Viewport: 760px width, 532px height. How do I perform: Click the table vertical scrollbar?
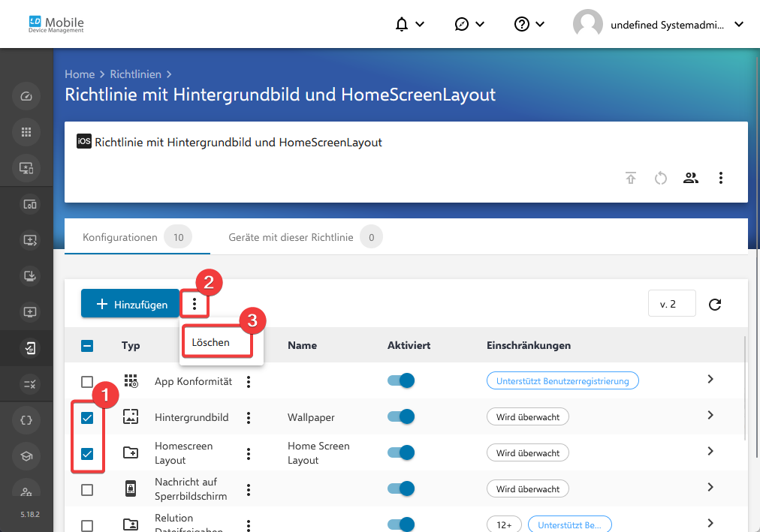pyautogui.click(x=746, y=388)
